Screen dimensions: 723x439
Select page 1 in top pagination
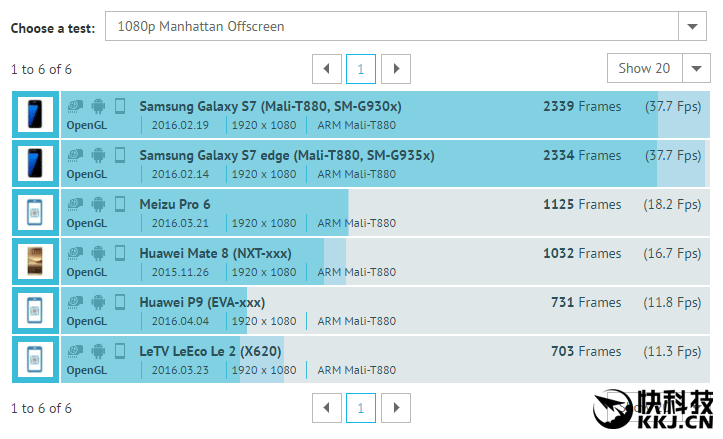pyautogui.click(x=361, y=69)
